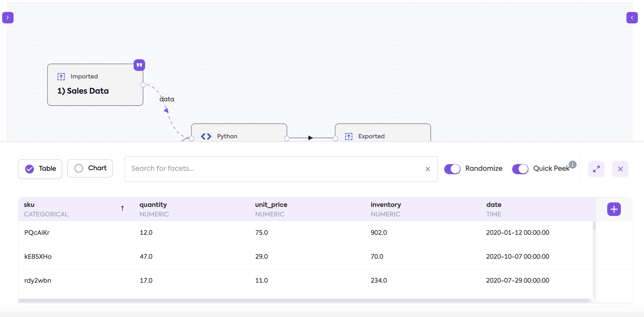Click the Quick Peek info icon
Image resolution: width=644 pixels, height=317 pixels.
[x=573, y=165]
